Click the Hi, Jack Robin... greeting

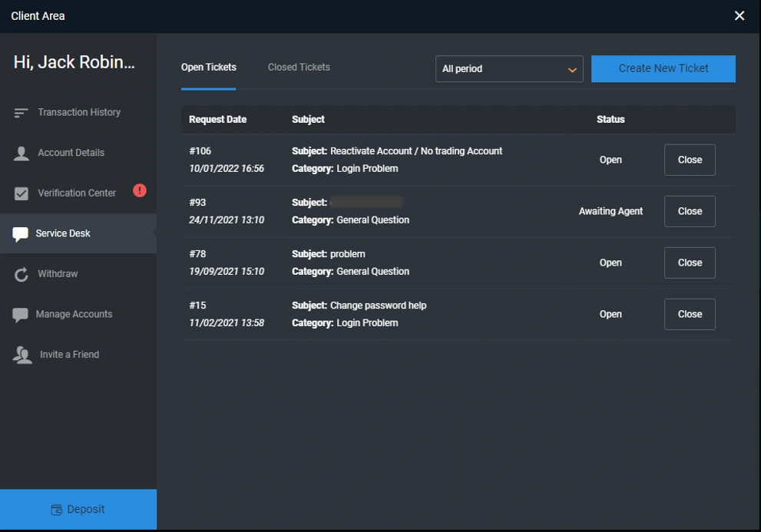(74, 62)
